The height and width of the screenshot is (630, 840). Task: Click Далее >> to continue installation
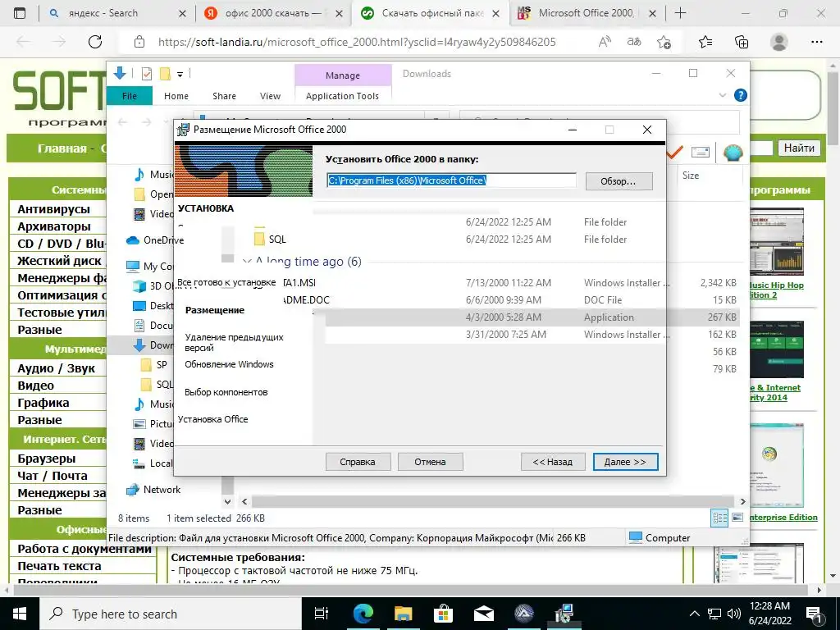click(625, 462)
